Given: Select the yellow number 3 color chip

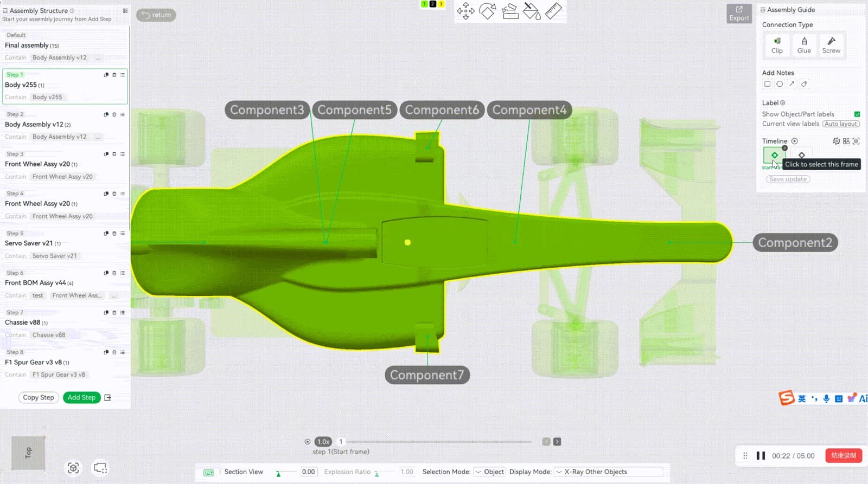Looking at the screenshot, I should click(441, 4).
